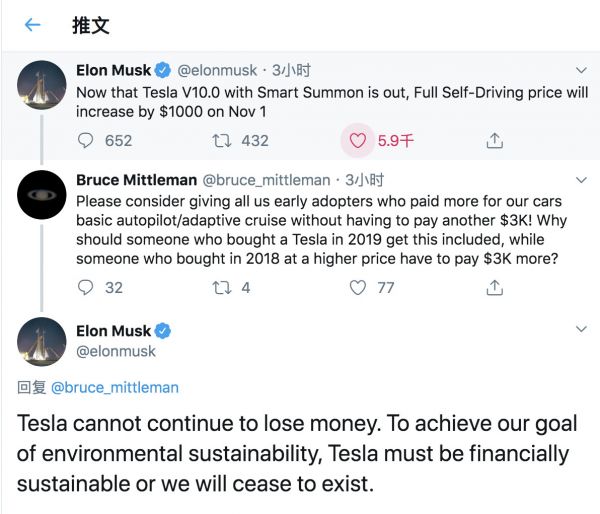The image size is (600, 514).
Task: Share Elon Musk's first tweet
Action: 494,141
